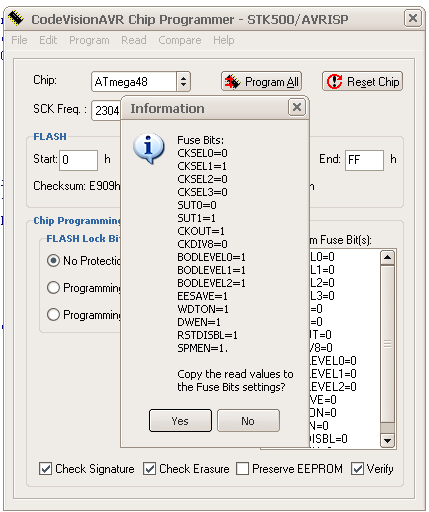The width and height of the screenshot is (429, 512).
Task: Click fuse bit list scroll up arrow
Action: pyautogui.click(x=387, y=257)
